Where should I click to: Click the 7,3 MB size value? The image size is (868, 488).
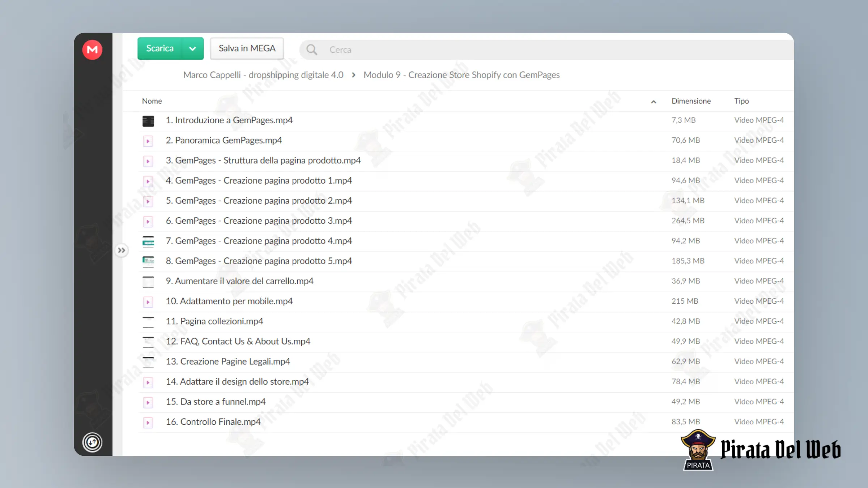(x=684, y=120)
